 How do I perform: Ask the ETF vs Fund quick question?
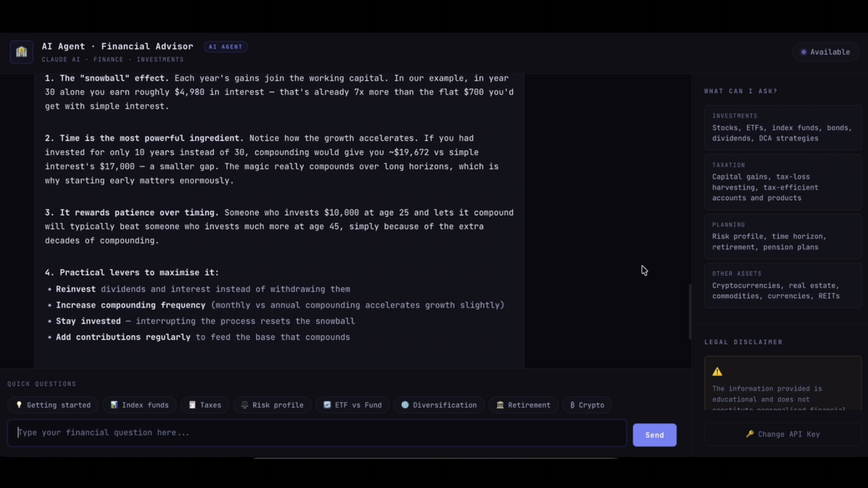point(352,405)
